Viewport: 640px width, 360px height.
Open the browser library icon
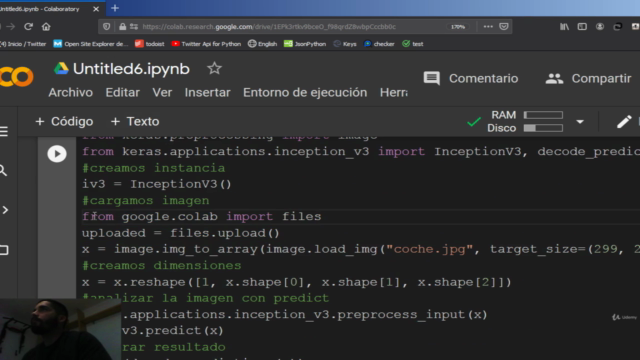click(564, 27)
